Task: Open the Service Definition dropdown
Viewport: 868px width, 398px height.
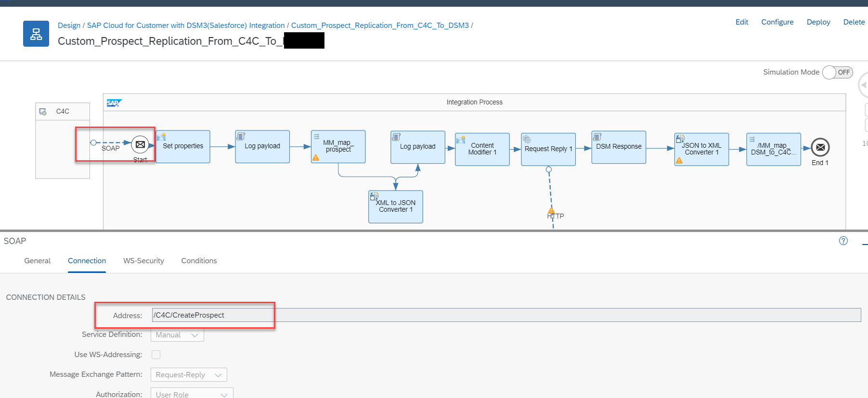Action: pos(177,335)
